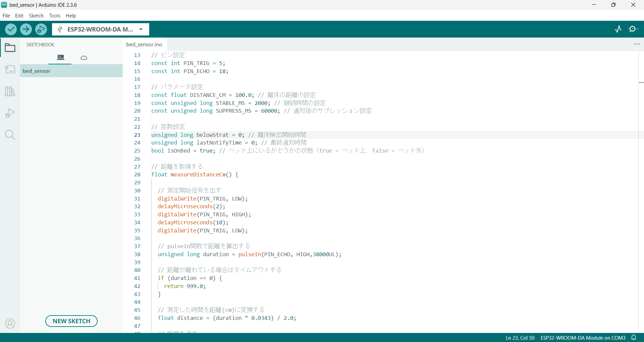Viewport: 644px width, 342px height.
Task: Open the ESP32-WROOM-DA board selector dropdown
Action: coord(101,30)
